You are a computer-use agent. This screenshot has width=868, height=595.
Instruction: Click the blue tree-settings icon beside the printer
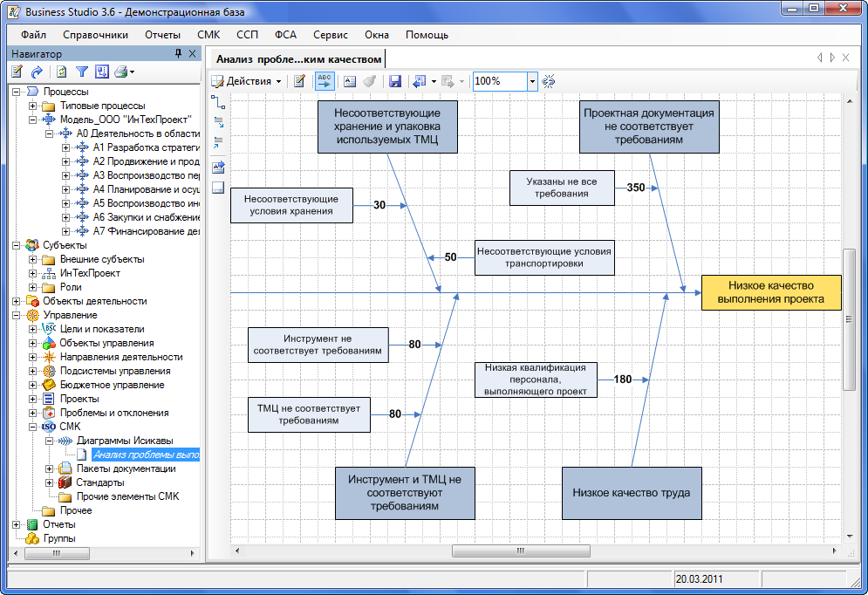[x=102, y=72]
